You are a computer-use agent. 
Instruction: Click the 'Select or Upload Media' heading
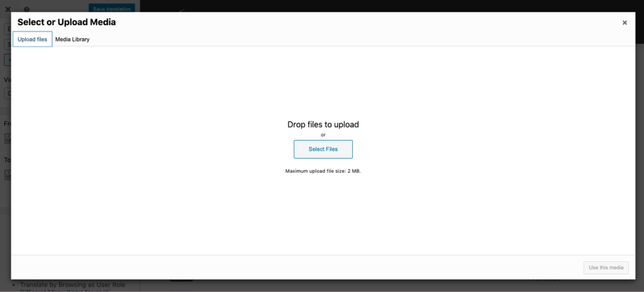67,22
